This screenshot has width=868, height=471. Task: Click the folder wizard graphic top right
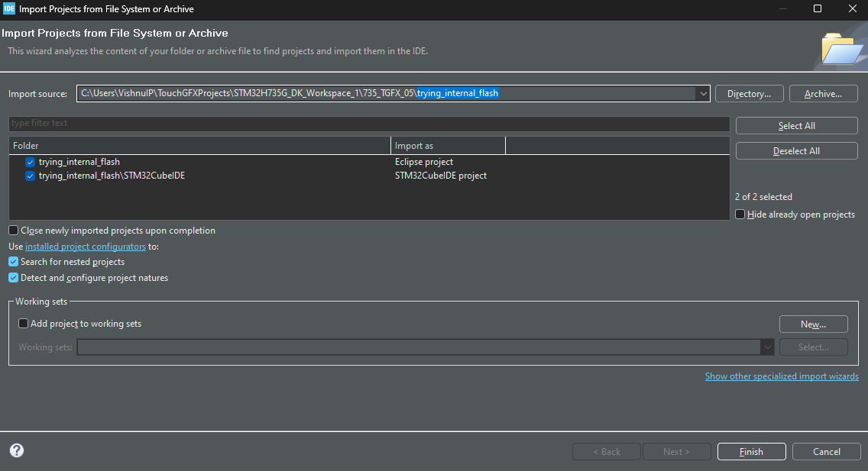pos(840,46)
